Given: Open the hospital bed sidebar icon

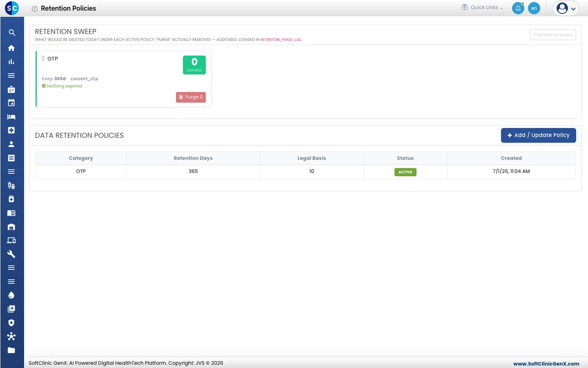Looking at the screenshot, I should click(11, 117).
